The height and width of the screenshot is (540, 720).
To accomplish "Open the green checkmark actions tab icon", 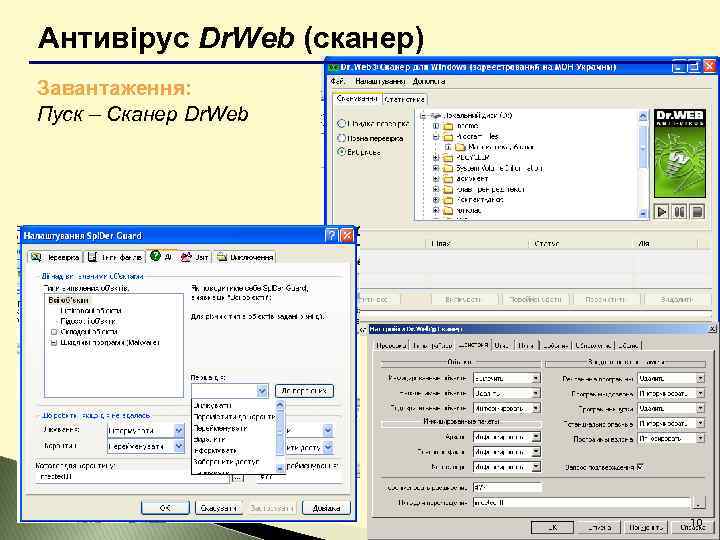I will click(155, 256).
